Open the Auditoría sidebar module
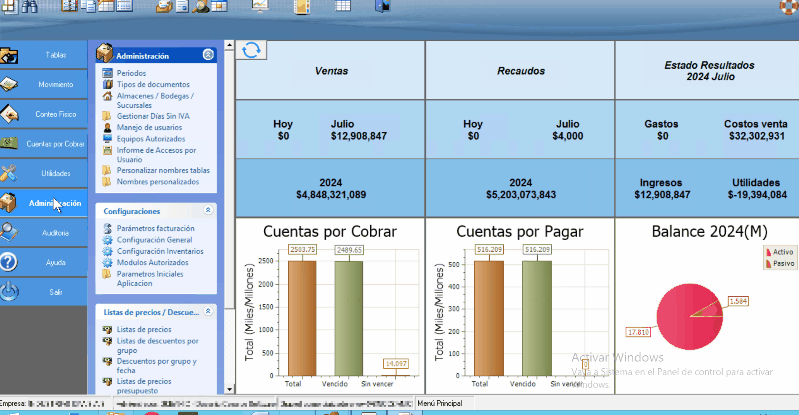799x415 pixels. pyautogui.click(x=55, y=232)
